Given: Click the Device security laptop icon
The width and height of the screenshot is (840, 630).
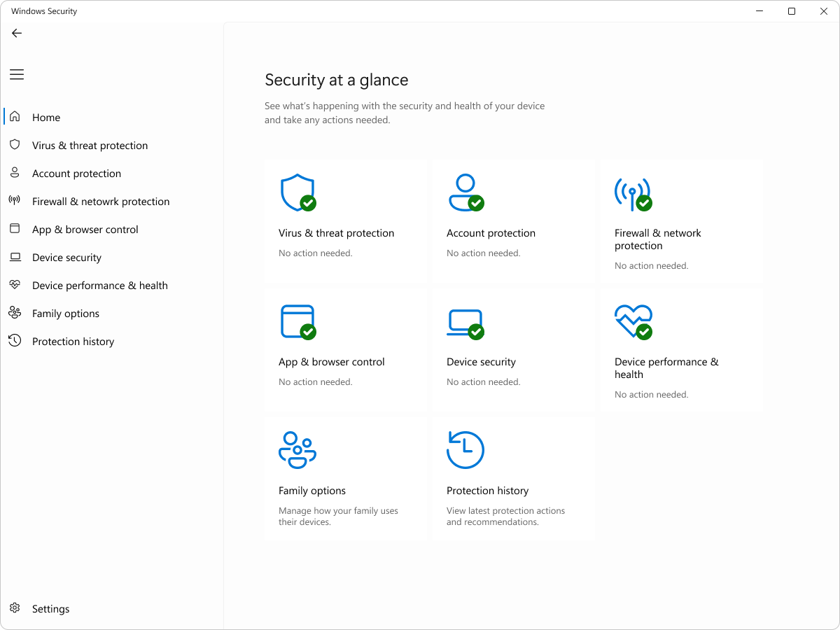Looking at the screenshot, I should [465, 321].
